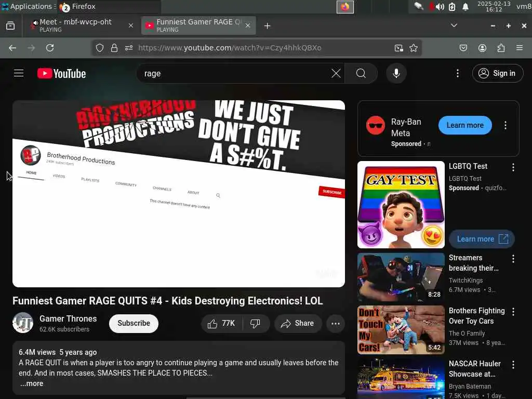Open the volume control in tray
Image resolution: width=532 pixels, height=399 pixels.
[440, 7]
